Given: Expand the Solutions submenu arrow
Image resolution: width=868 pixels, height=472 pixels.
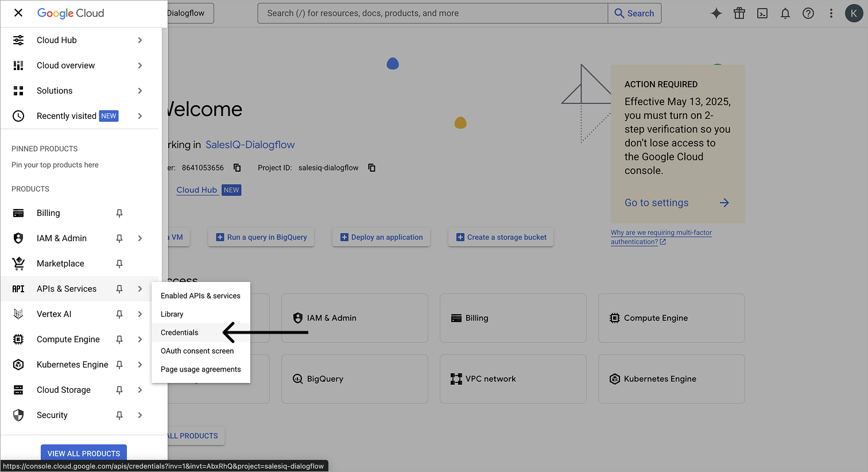Looking at the screenshot, I should click(x=140, y=91).
